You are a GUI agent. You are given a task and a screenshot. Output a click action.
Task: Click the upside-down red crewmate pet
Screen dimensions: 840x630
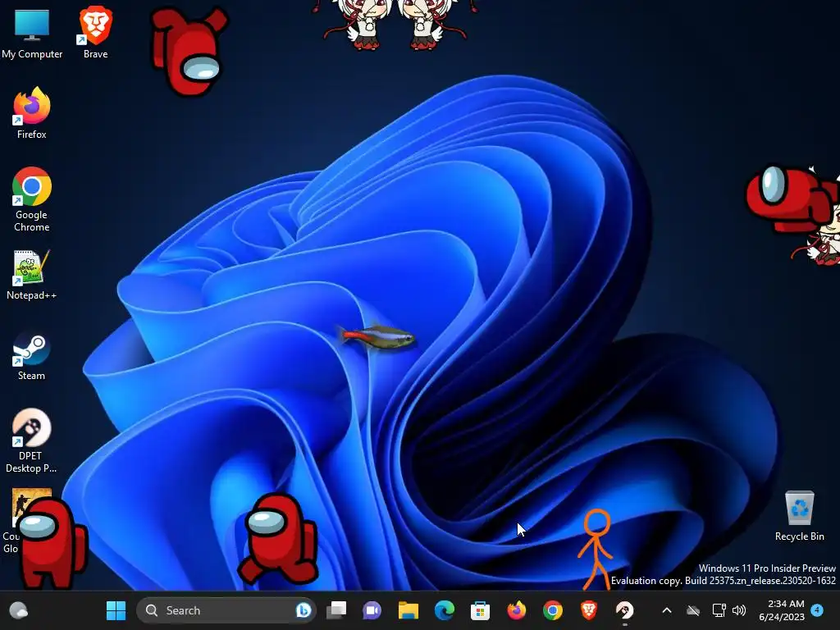click(x=190, y=51)
